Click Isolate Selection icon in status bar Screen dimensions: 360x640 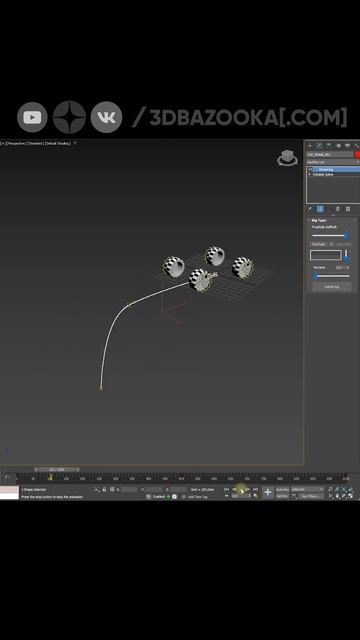pyautogui.click(x=97, y=490)
